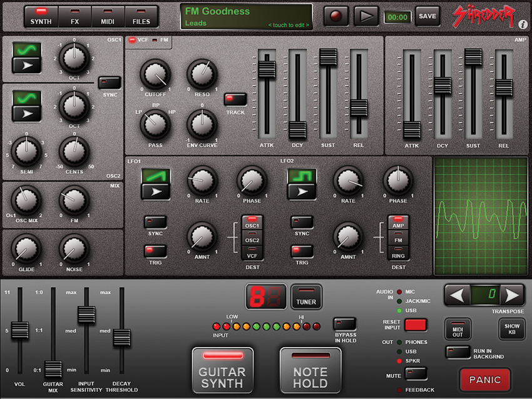The height and width of the screenshot is (399, 532).
Task: Click the LFO2 PHASE knob
Action: [x=398, y=181]
